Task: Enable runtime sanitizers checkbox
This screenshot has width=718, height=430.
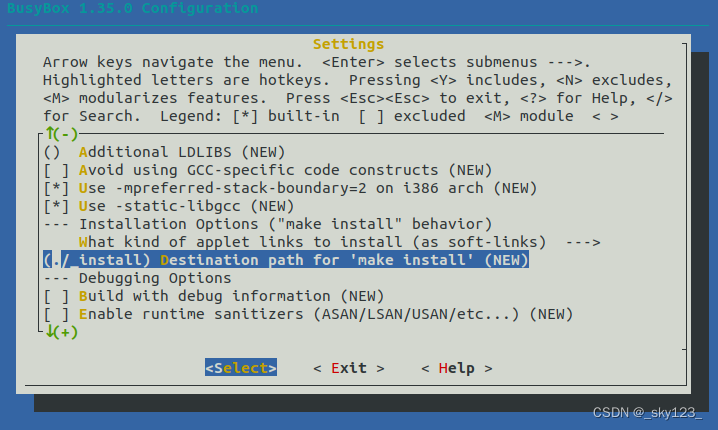Action: click(x=56, y=315)
